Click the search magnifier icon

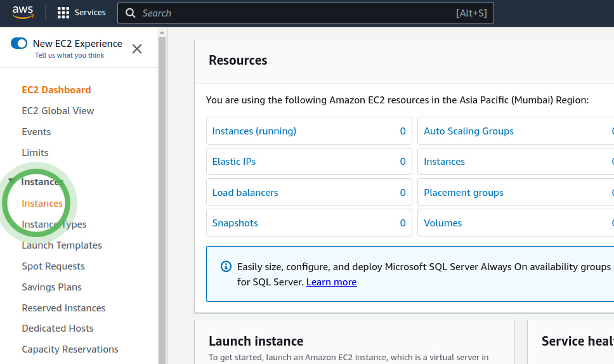[130, 13]
